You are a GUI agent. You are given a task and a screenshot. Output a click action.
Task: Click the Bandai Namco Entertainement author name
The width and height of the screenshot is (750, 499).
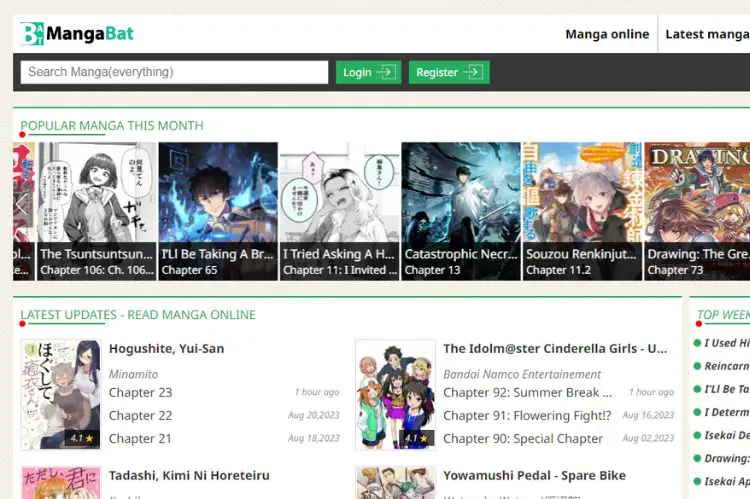pos(522,374)
